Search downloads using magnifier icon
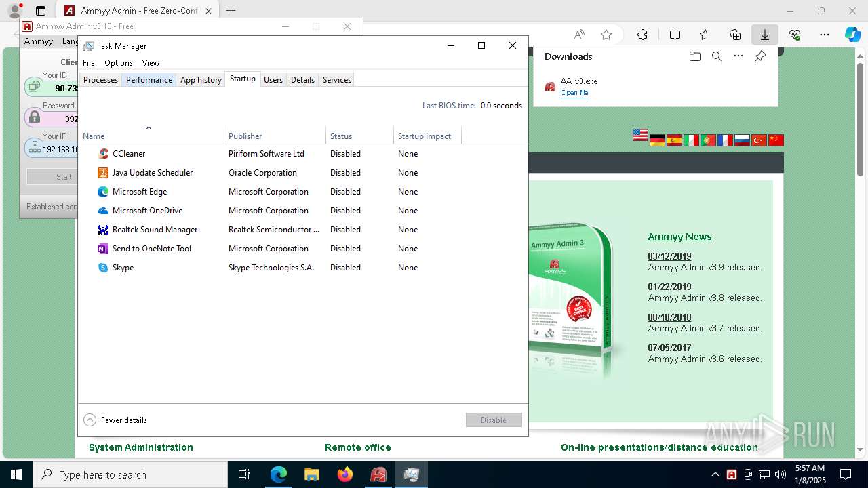868x488 pixels. 716,56
